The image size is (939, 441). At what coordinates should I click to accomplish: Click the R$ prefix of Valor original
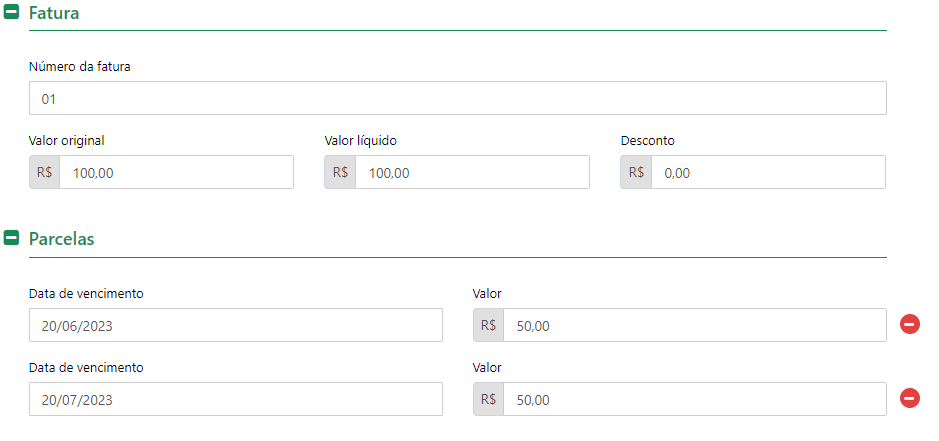tap(44, 173)
